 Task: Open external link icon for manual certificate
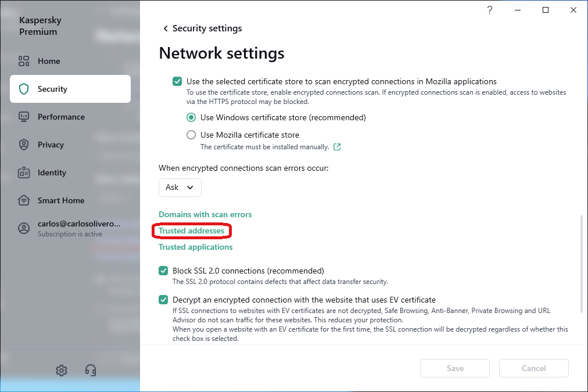(x=337, y=147)
